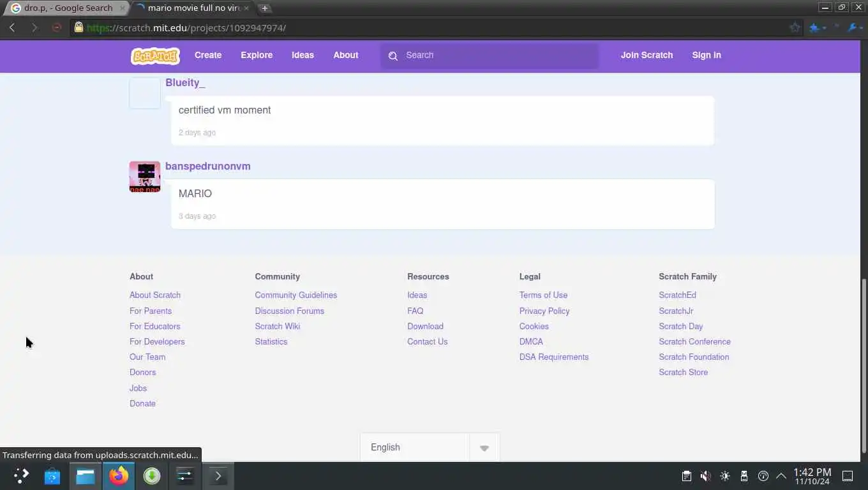Focus the Scratch search field

click(x=490, y=56)
